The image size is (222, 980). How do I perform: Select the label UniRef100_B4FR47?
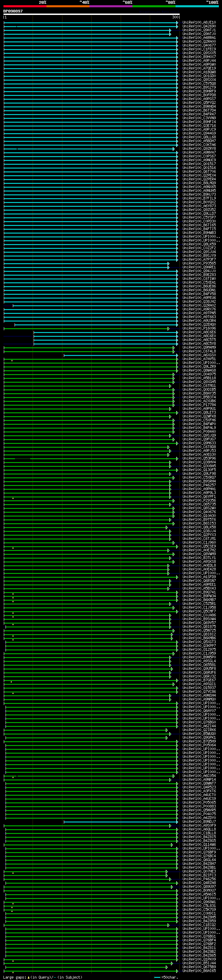(x=199, y=114)
